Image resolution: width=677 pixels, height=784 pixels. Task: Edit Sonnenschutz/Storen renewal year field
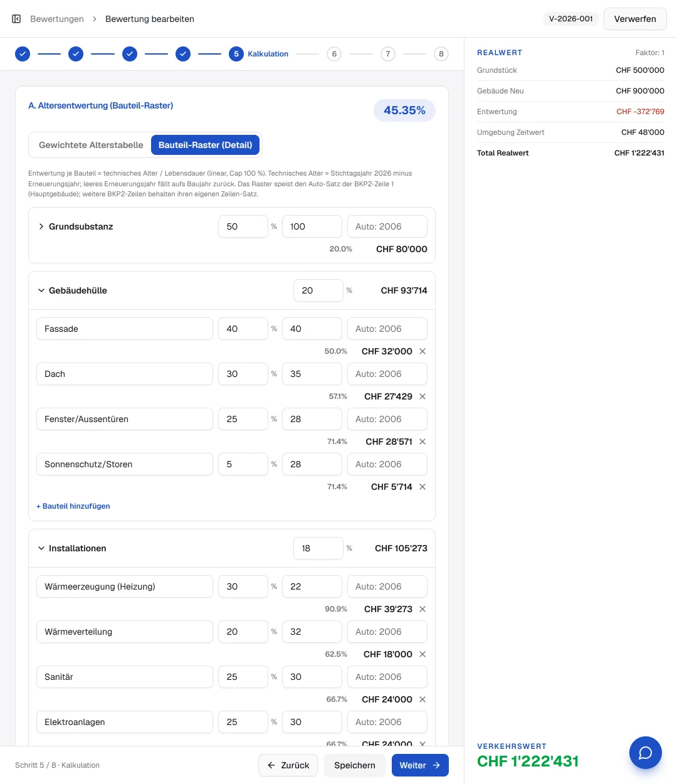click(x=387, y=464)
